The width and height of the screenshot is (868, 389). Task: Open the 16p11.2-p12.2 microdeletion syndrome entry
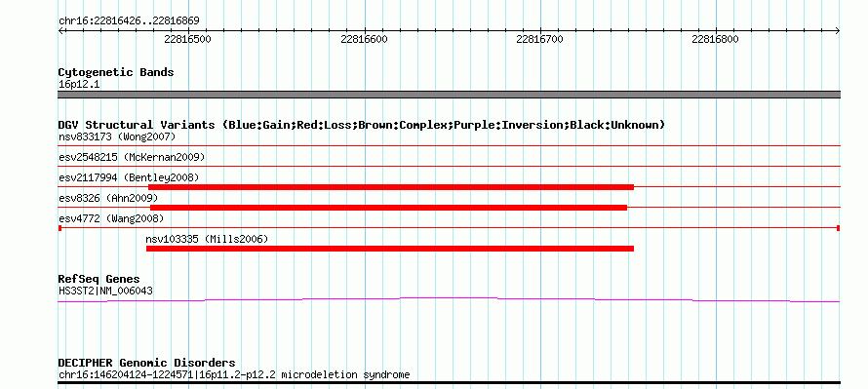(x=234, y=375)
